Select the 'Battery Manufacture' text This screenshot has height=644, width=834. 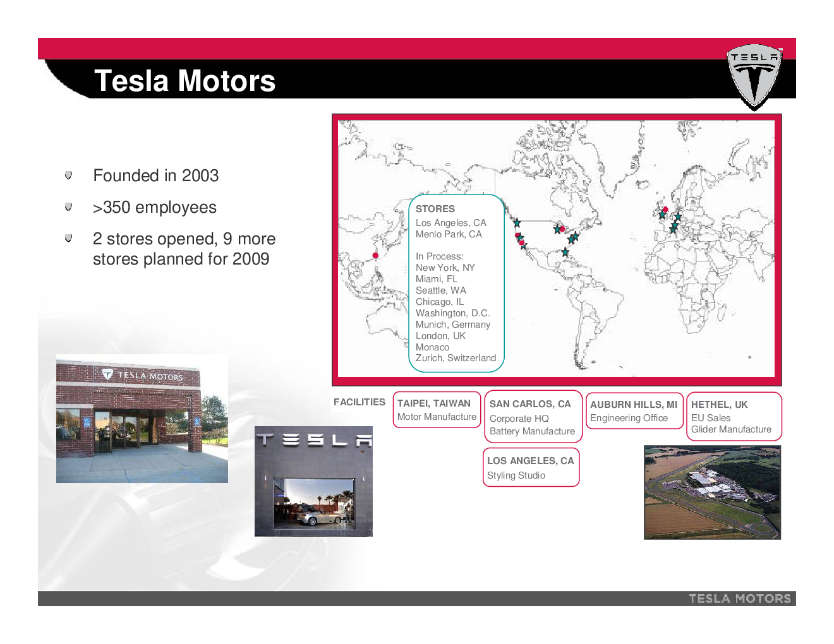pos(532,431)
